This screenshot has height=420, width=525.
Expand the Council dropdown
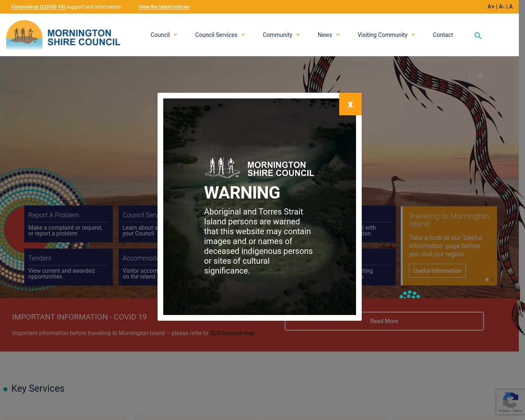tap(160, 35)
